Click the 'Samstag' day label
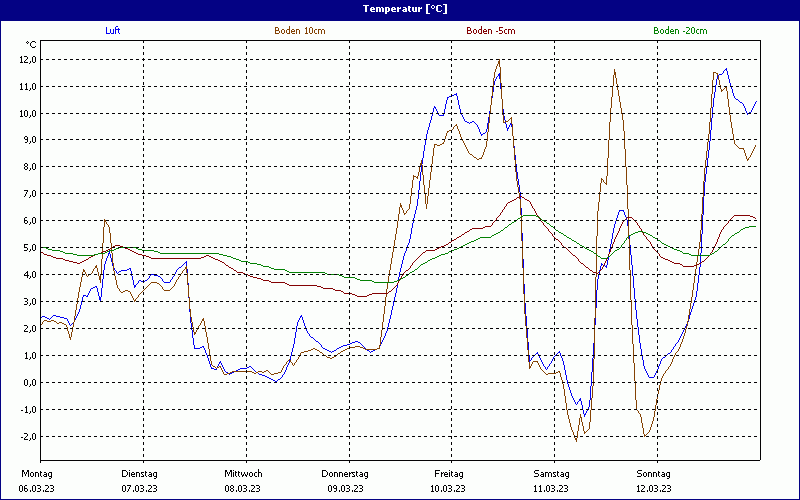Screen dimensions: 800x500 tap(552, 474)
